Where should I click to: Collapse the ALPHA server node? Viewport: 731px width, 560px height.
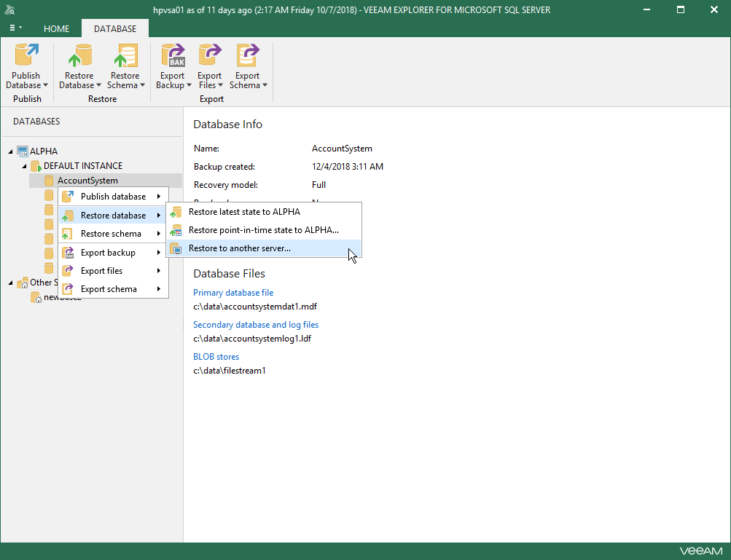10,152
